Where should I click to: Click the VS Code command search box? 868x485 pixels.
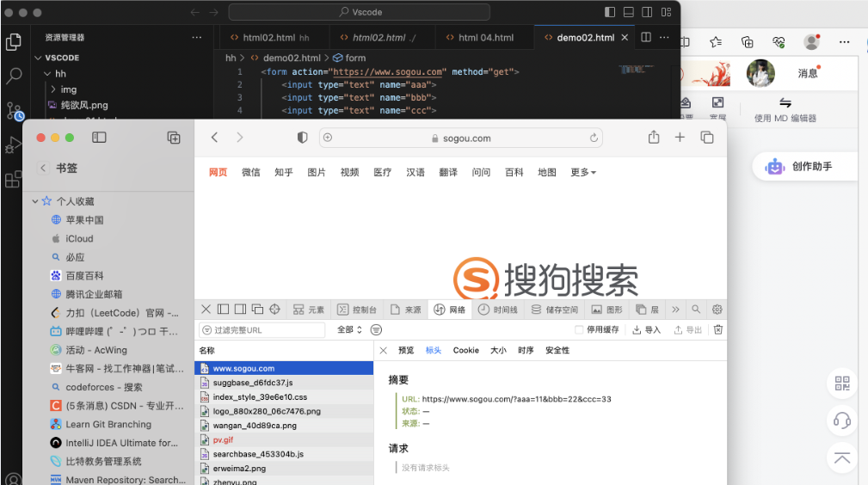[360, 12]
